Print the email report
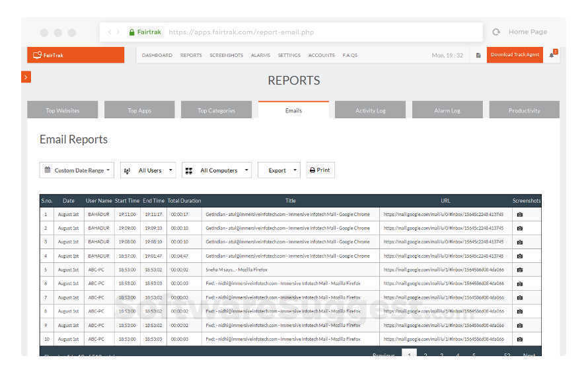Image resolution: width=588 pixels, height=372 pixels. 320,170
